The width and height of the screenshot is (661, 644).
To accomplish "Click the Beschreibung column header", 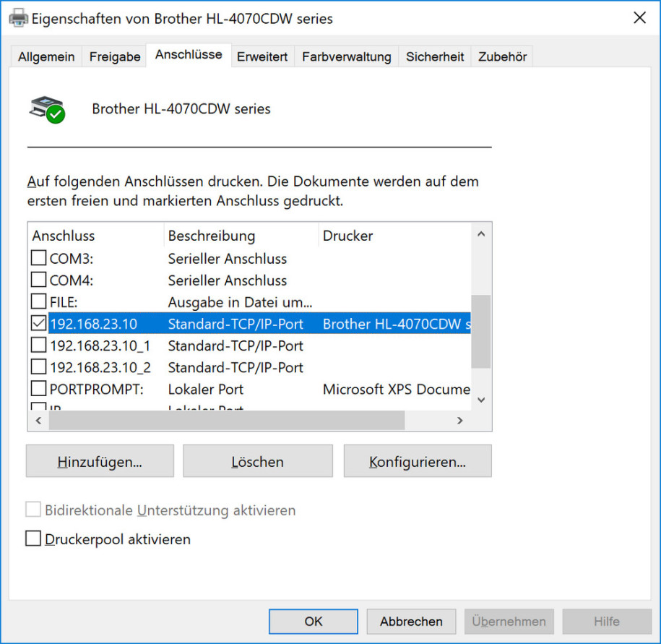I will [x=241, y=236].
